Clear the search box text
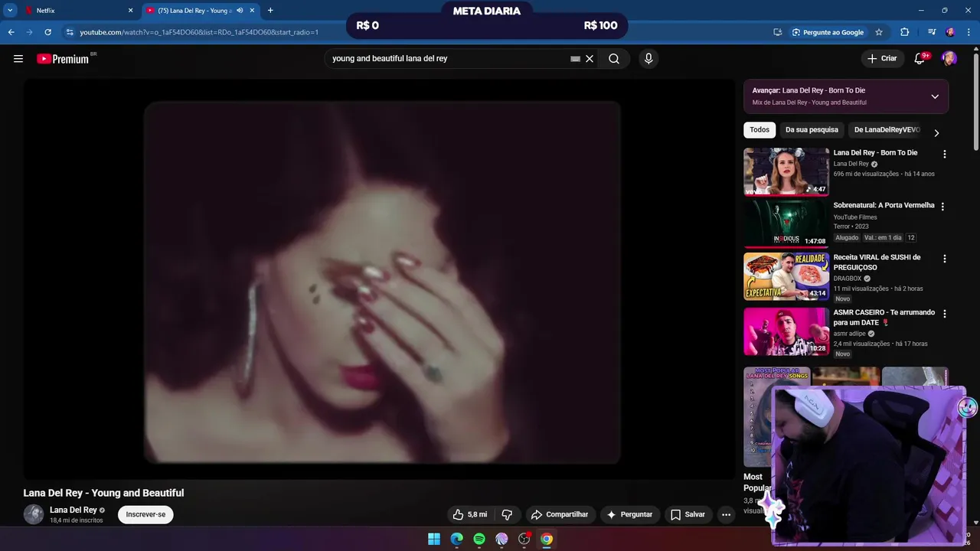Viewport: 980px width, 551px height. pos(590,58)
